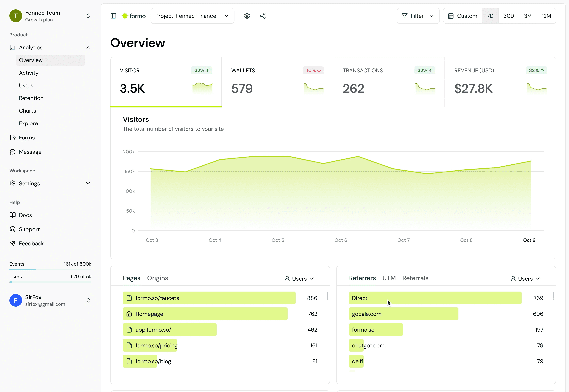
Task: Click the formo.so/faucets page icon
Action: pyautogui.click(x=129, y=298)
